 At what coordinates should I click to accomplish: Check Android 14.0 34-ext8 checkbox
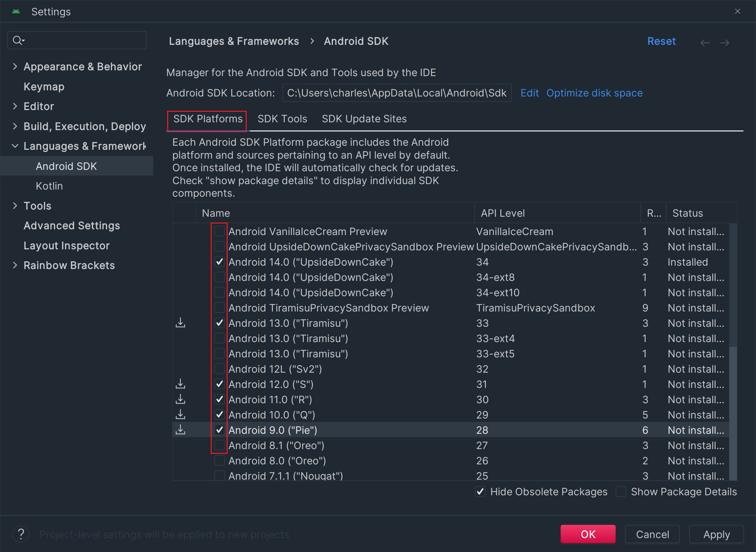(x=219, y=277)
